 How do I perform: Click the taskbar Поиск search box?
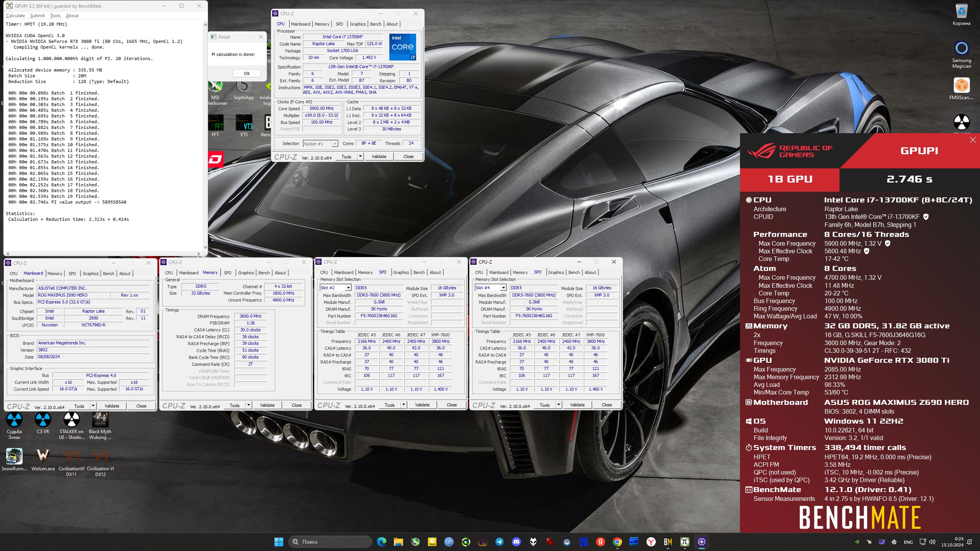click(x=330, y=542)
